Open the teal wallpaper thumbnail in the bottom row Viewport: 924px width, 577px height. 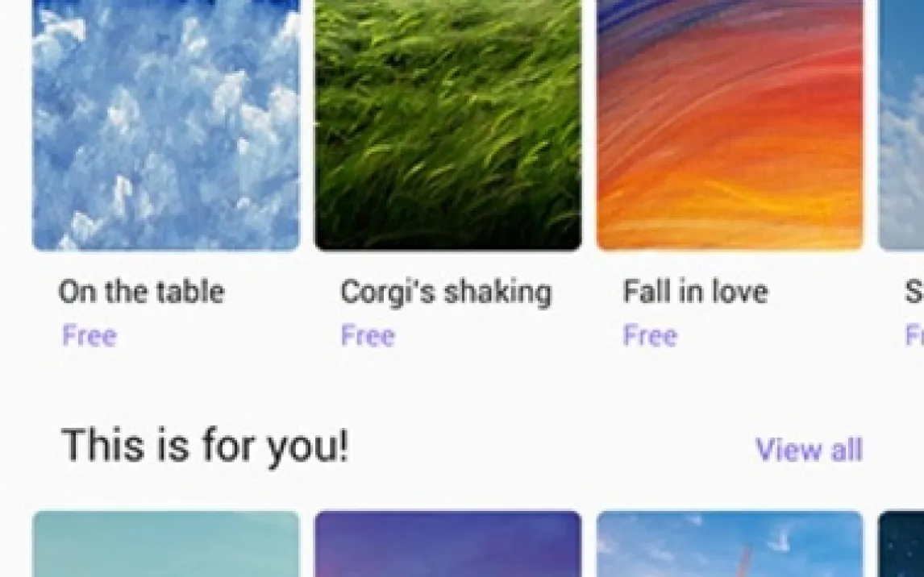click(x=166, y=544)
